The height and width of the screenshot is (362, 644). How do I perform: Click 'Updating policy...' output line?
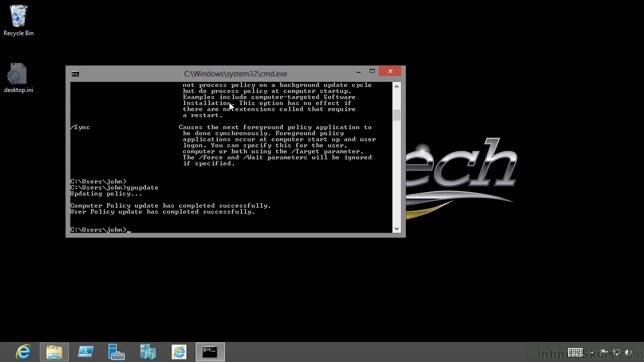(x=106, y=194)
